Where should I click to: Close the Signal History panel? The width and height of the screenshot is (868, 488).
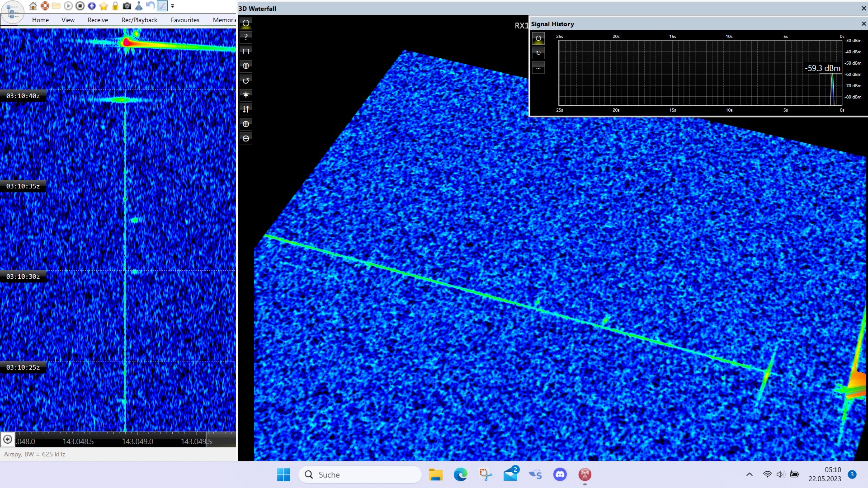863,24
